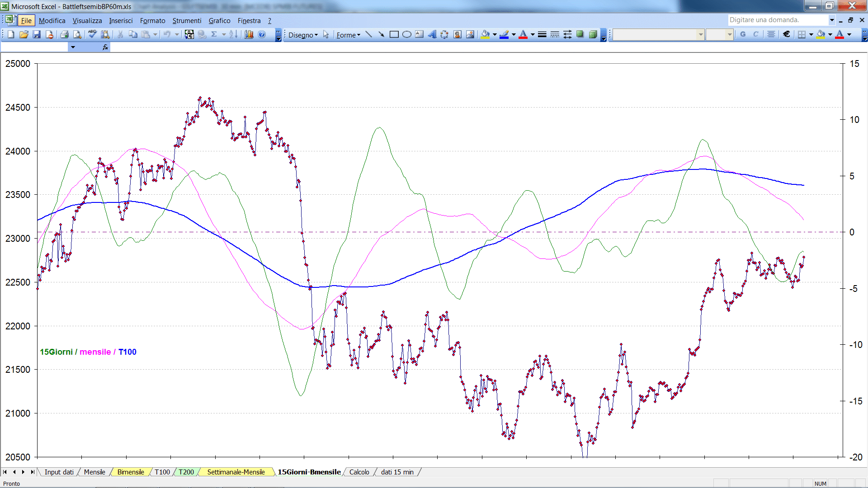868x488 pixels.
Task: Insert a picture from file
Action: coord(470,34)
